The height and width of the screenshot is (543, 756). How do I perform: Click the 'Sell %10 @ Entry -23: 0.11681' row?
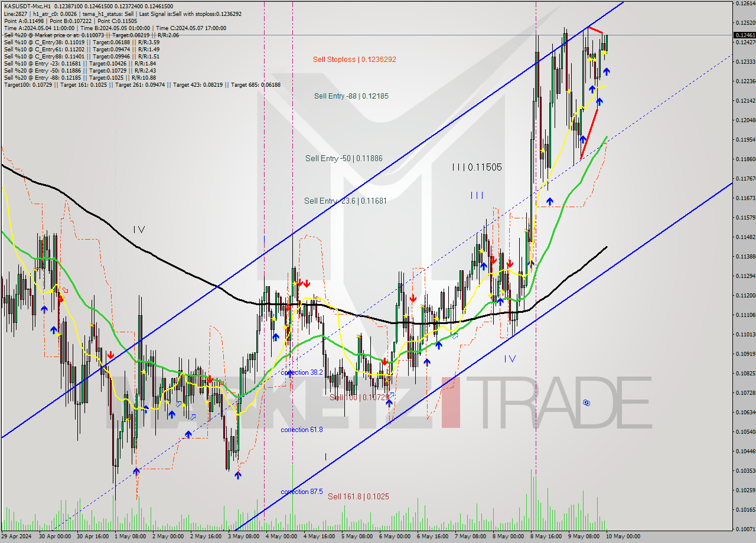pyautogui.click(x=80, y=63)
